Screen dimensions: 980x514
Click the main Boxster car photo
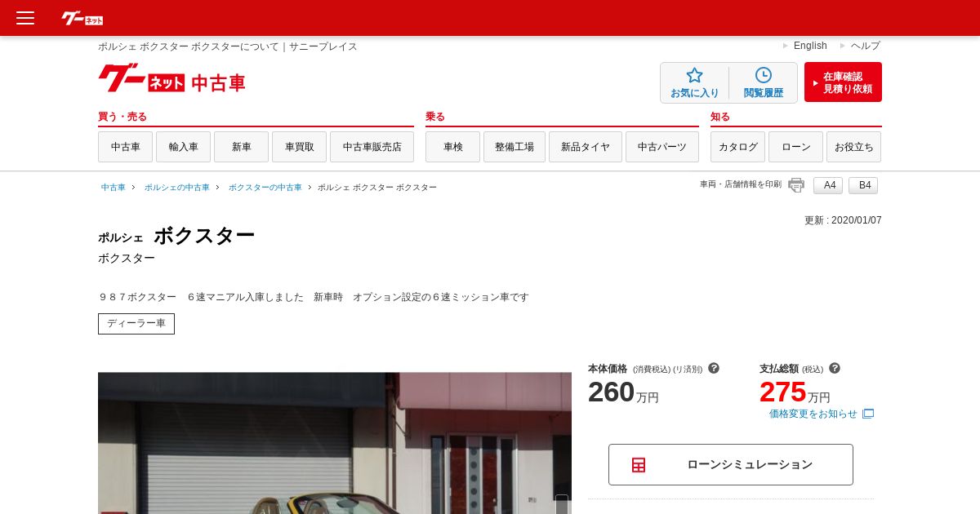click(335, 443)
